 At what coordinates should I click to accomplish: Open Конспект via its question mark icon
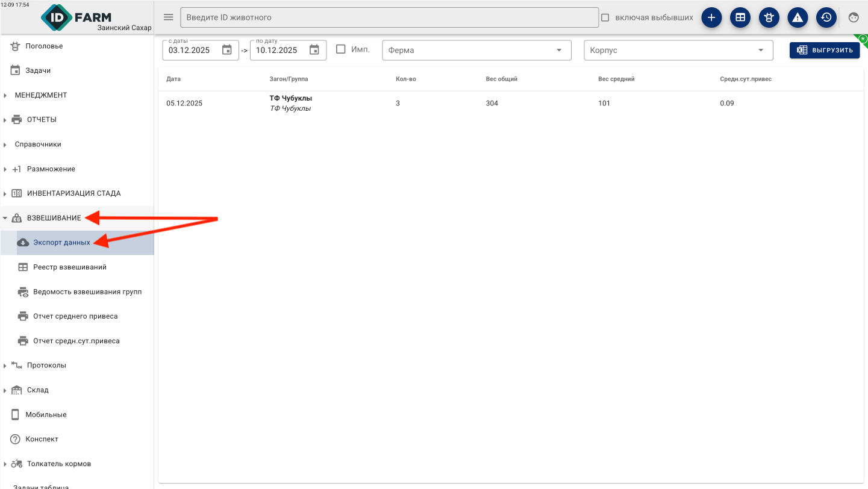(x=16, y=439)
